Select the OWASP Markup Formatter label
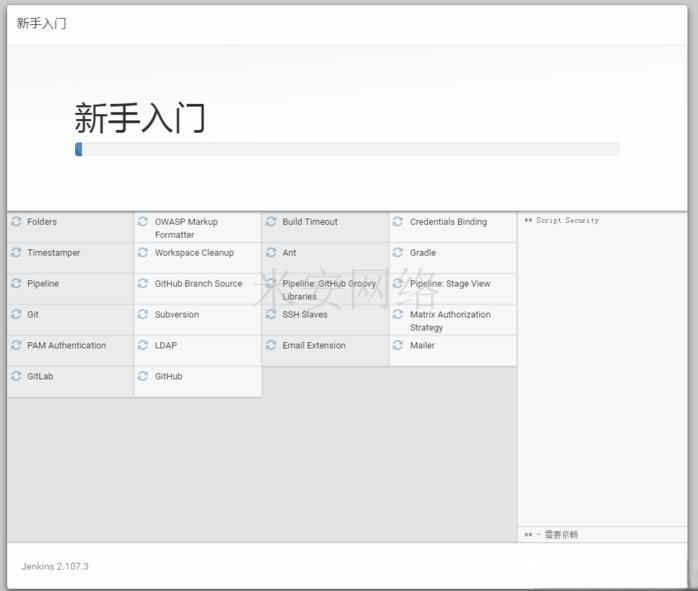This screenshot has width=698, height=591. coord(186,228)
